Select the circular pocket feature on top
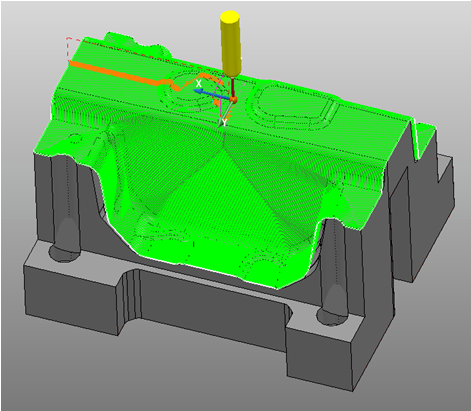471x411 pixels. click(192, 92)
